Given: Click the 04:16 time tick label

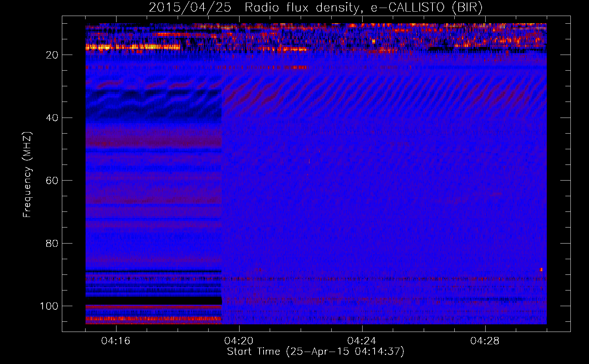Looking at the screenshot, I should (x=116, y=341).
